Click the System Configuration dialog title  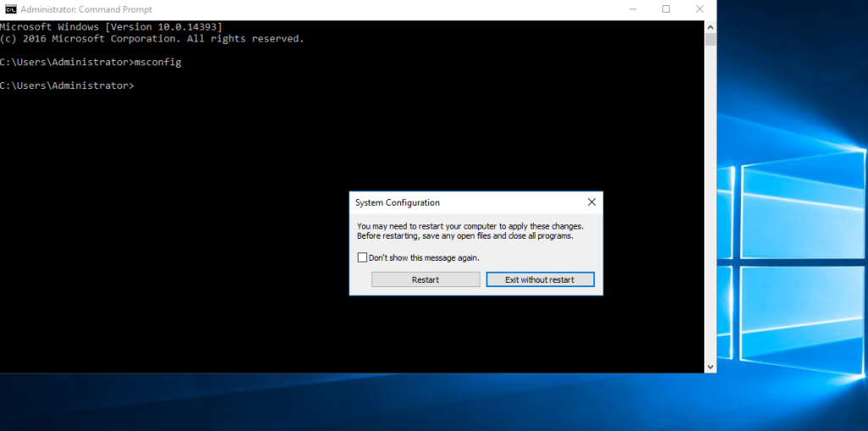[x=398, y=202]
